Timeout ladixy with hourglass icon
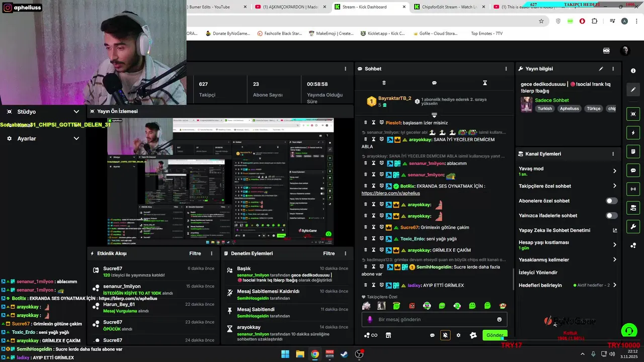Viewport: 644px width, 362px height. point(373,285)
